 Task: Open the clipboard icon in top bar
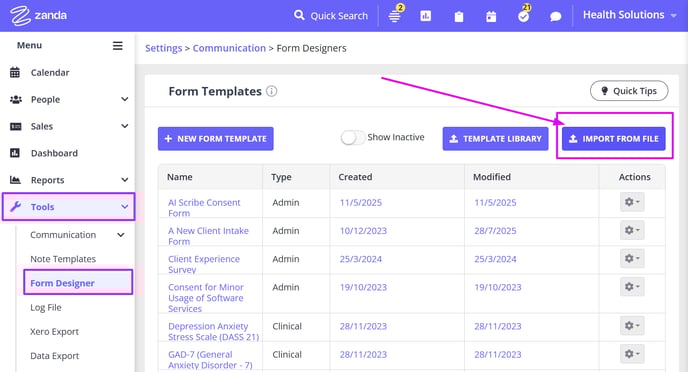(459, 17)
